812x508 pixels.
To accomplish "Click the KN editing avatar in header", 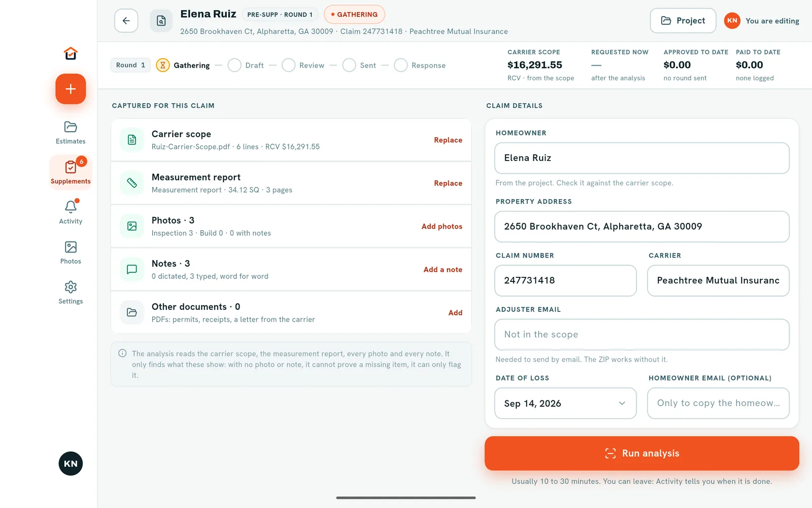I will pos(732,21).
